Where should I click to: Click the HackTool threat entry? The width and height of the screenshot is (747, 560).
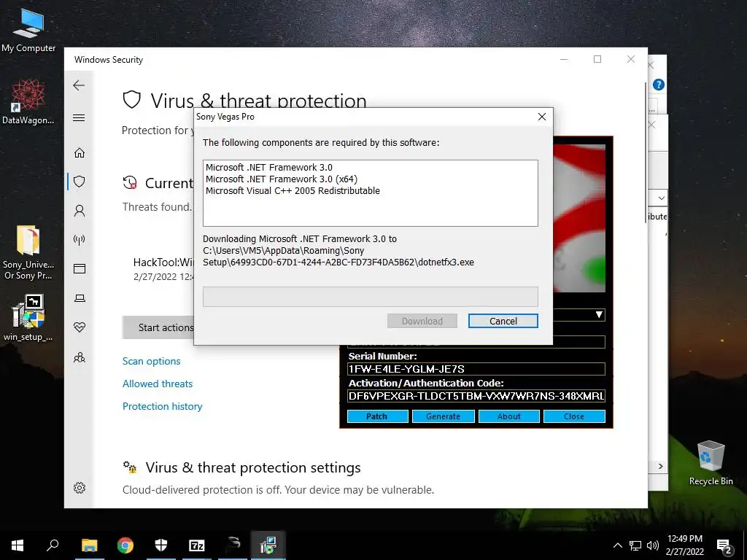click(163, 269)
